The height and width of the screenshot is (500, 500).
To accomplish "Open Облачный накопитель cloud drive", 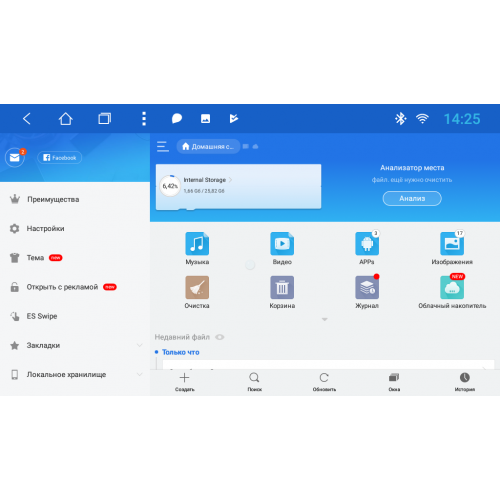I will [452, 287].
